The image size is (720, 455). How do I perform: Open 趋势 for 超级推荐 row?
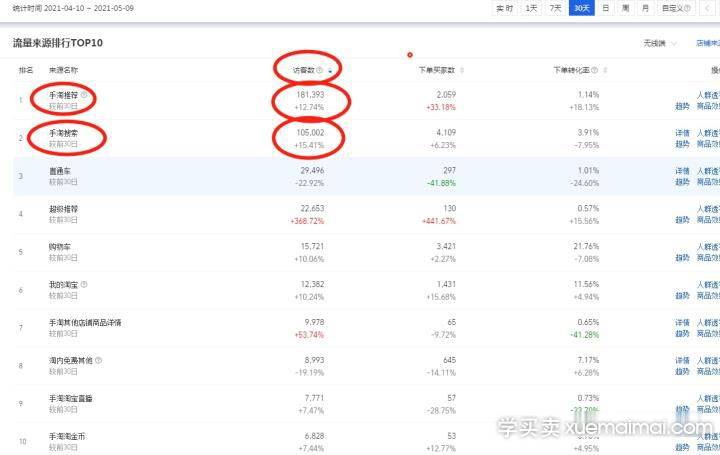tap(682, 220)
